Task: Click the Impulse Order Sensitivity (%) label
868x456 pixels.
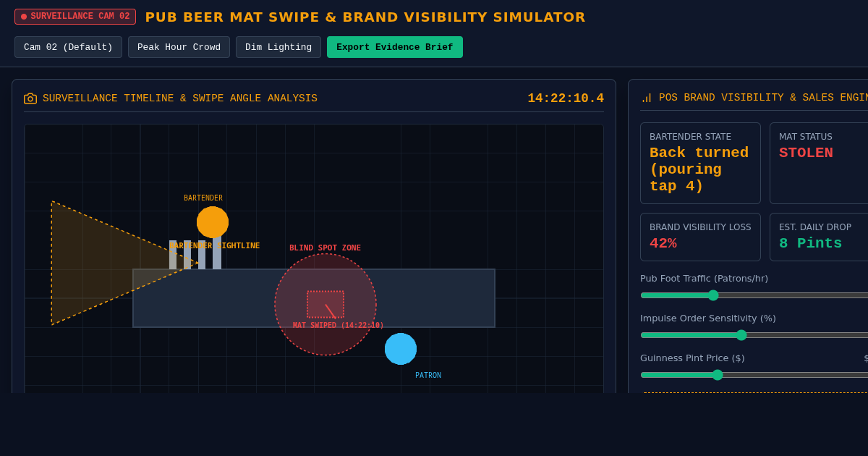Action: coord(708,318)
